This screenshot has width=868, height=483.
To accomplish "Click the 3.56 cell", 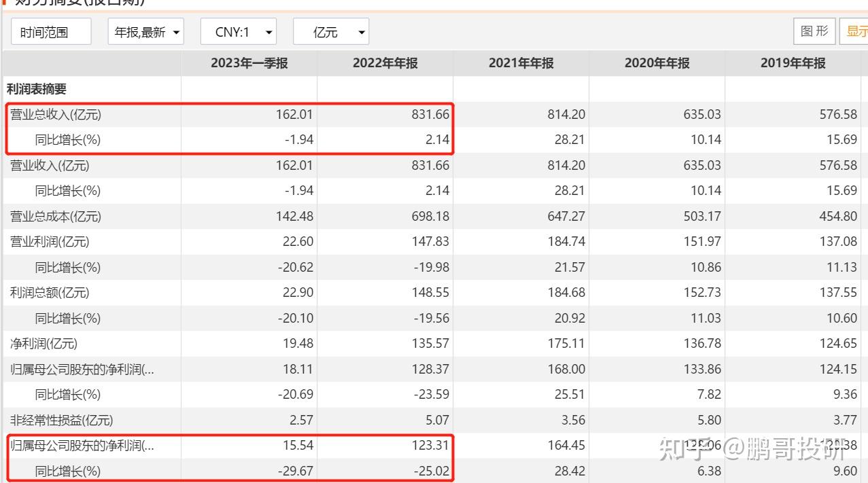I will [573, 421].
